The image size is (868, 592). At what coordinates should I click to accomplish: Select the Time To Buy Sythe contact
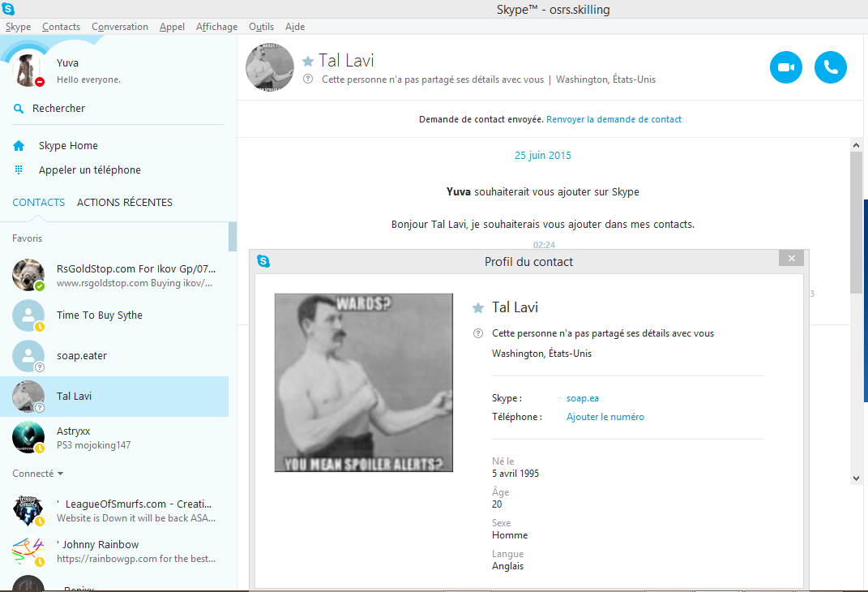pos(114,315)
